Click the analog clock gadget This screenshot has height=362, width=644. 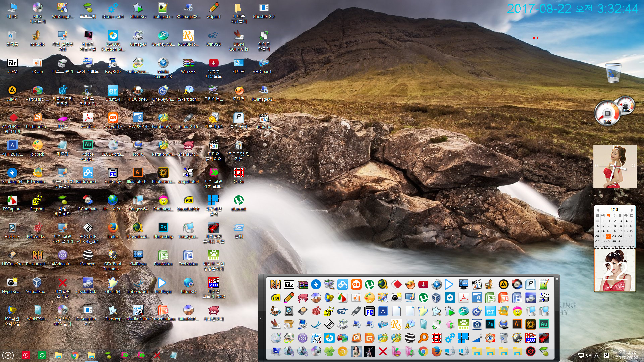tap(615, 167)
